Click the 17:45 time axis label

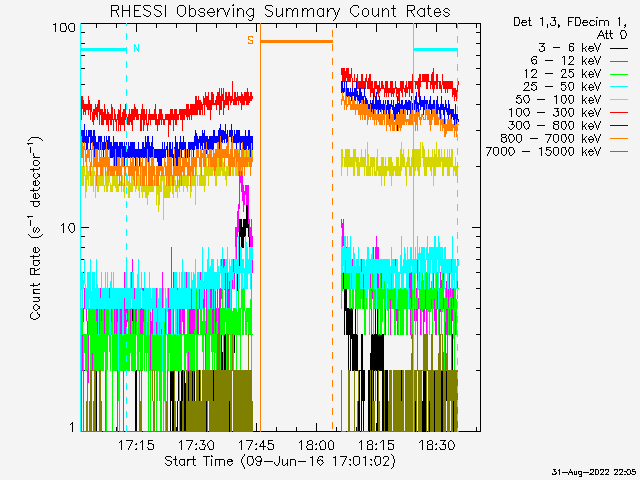click(x=256, y=445)
